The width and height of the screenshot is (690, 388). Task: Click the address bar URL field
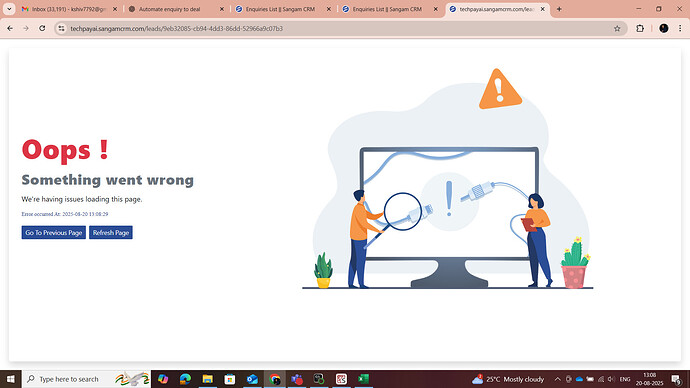click(x=339, y=28)
